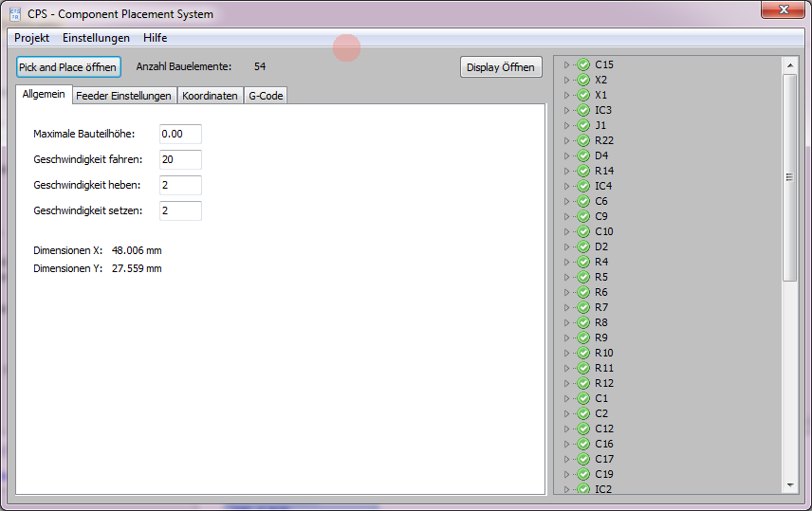Click the green check icon beside C15
The image size is (812, 511).
pyautogui.click(x=583, y=64)
